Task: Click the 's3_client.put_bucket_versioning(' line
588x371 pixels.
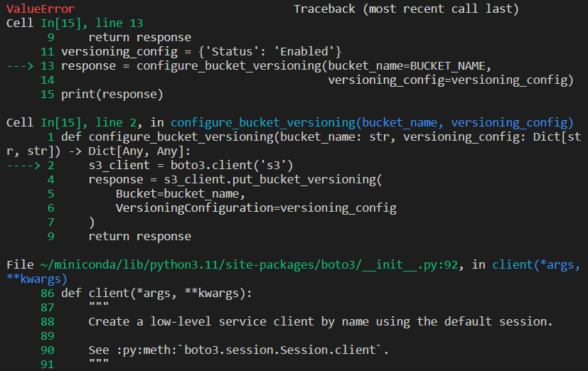Action: 235,180
